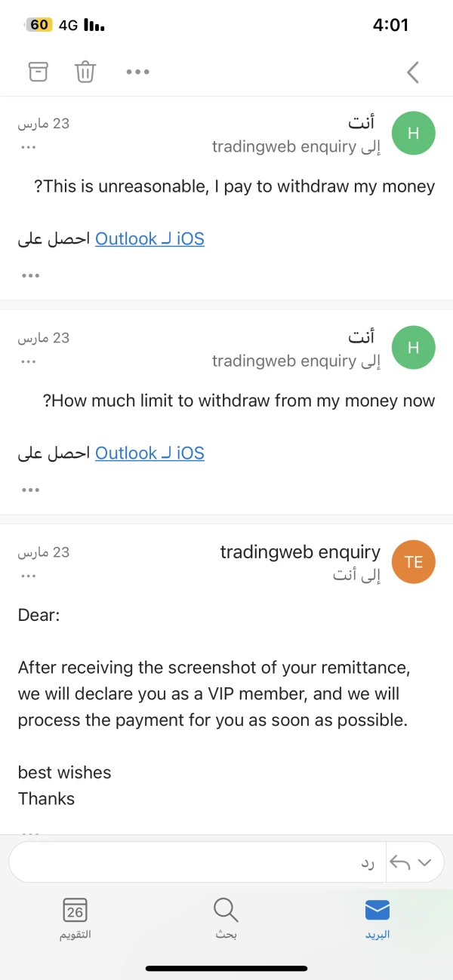Open Outlook for iOS link in first message
This screenshot has height=980, width=453.
click(x=149, y=239)
